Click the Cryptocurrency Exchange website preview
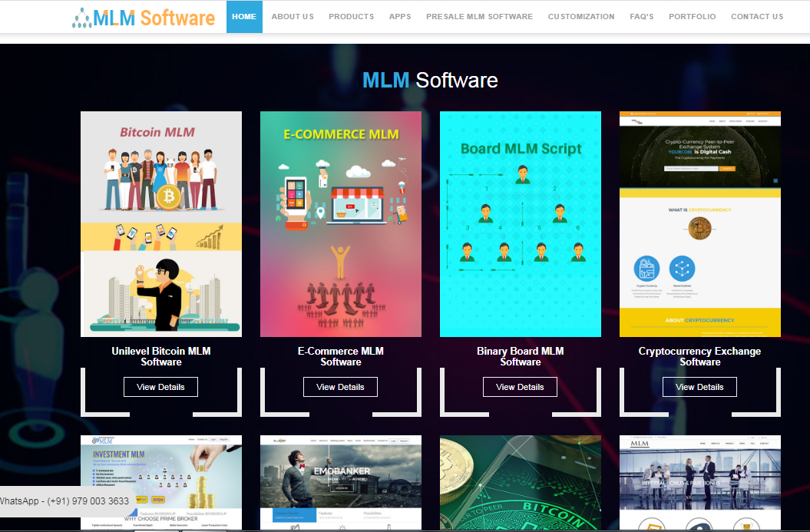 699,223
